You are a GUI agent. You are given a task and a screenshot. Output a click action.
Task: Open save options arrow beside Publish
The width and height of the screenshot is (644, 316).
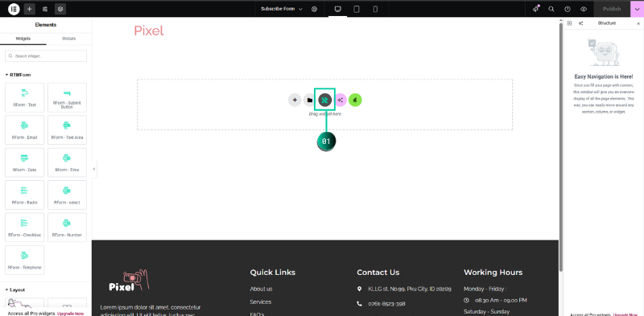637,9
